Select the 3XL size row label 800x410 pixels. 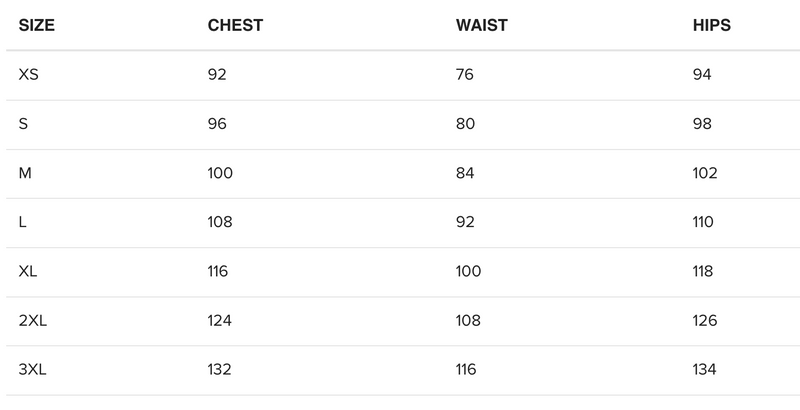(x=33, y=370)
